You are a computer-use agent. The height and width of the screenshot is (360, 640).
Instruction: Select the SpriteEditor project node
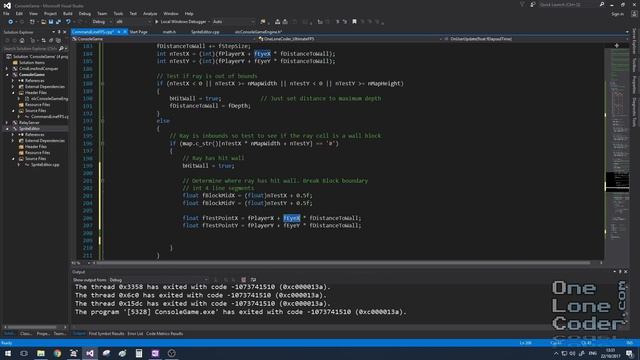29,129
